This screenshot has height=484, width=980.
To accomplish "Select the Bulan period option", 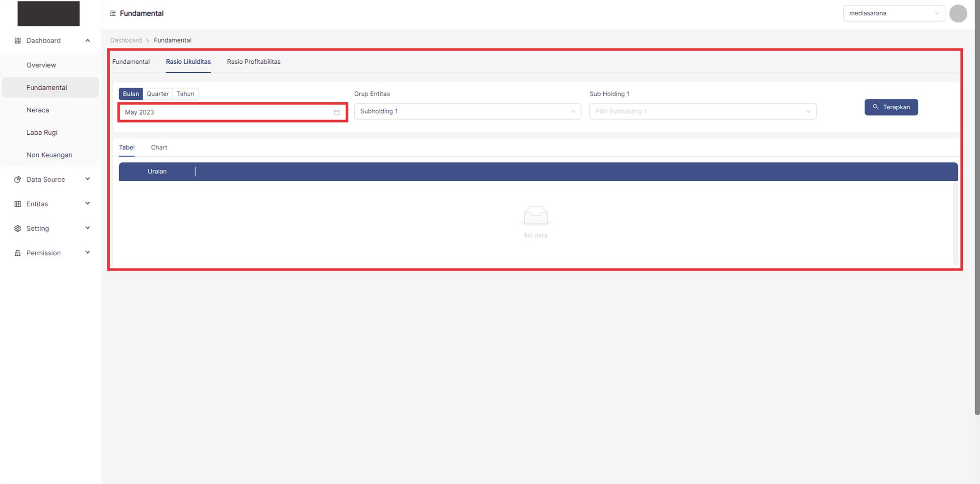I will 131,94.
